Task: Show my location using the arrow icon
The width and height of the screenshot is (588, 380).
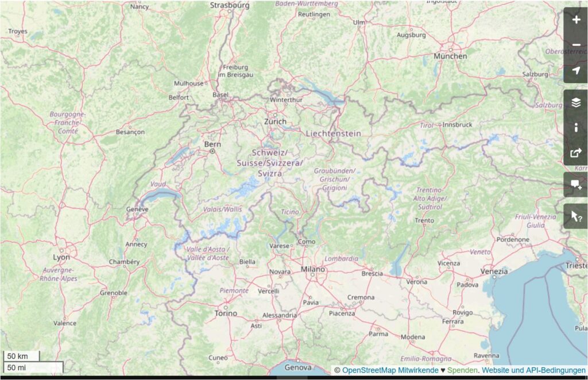Action: pyautogui.click(x=576, y=71)
